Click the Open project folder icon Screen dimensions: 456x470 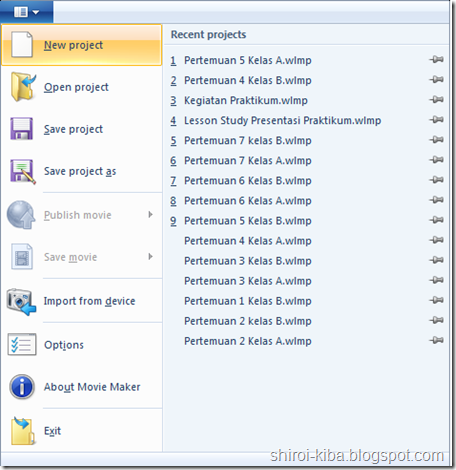pos(23,87)
